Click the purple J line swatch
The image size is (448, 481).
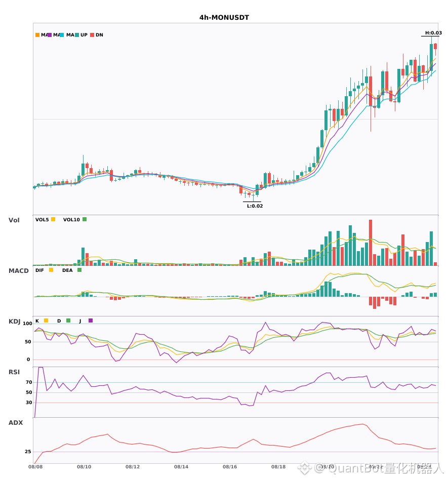pyautogui.click(x=91, y=320)
